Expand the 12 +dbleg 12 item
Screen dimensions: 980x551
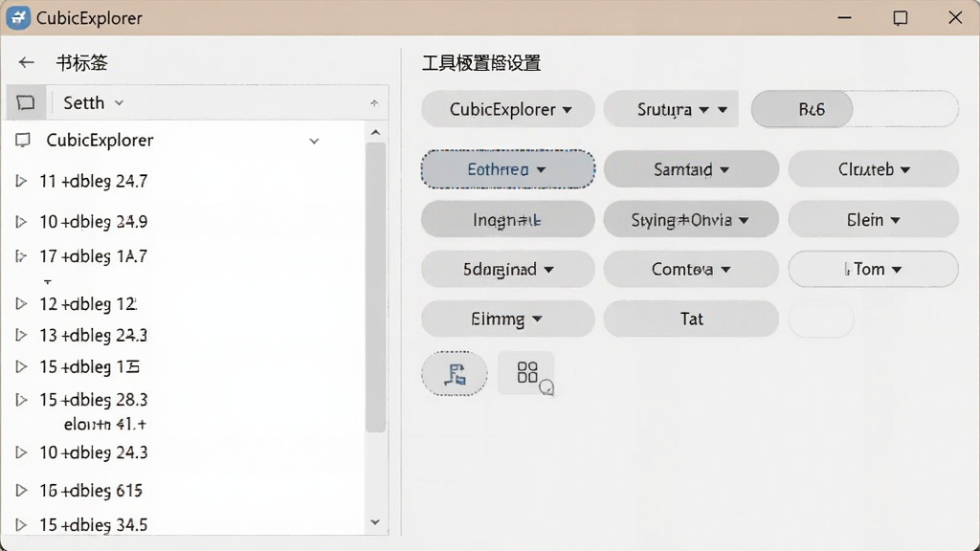(x=21, y=303)
